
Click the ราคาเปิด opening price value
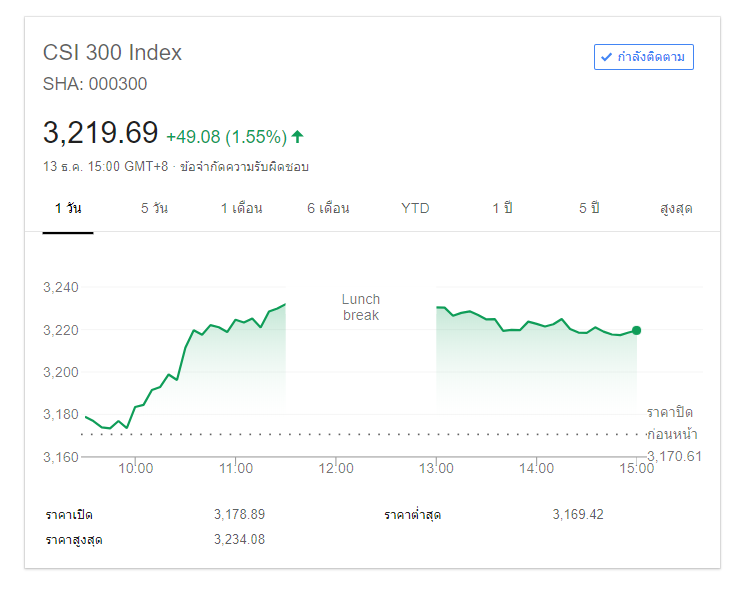pos(239,514)
